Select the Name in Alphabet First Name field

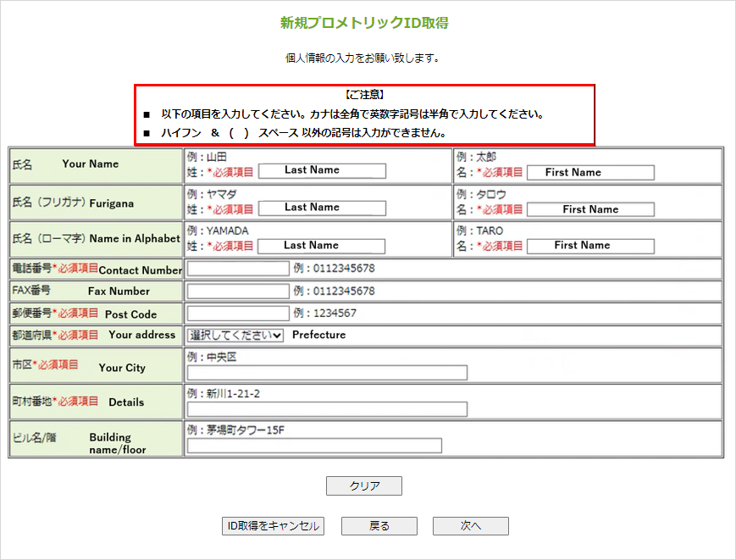click(590, 246)
